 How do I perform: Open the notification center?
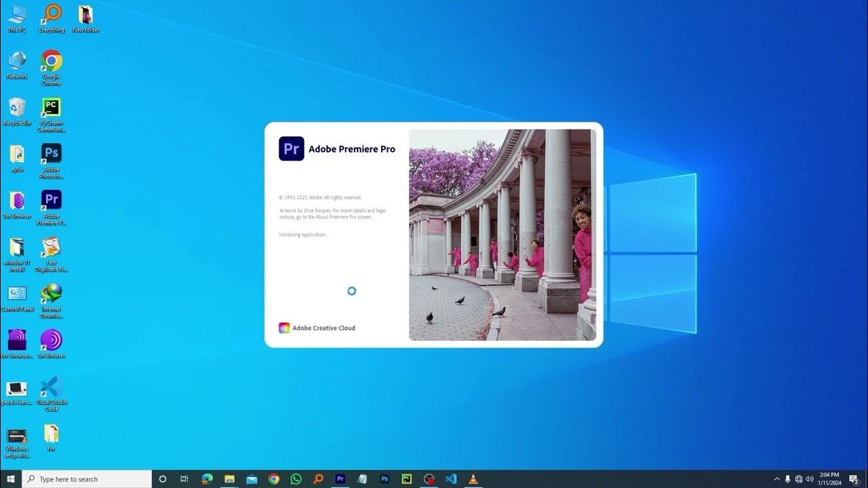point(854,479)
